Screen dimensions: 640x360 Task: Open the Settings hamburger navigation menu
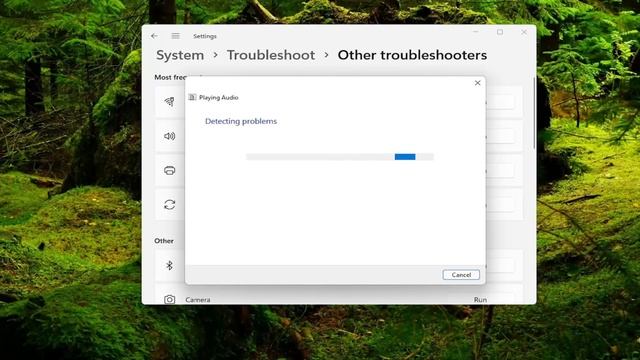pyautogui.click(x=176, y=36)
